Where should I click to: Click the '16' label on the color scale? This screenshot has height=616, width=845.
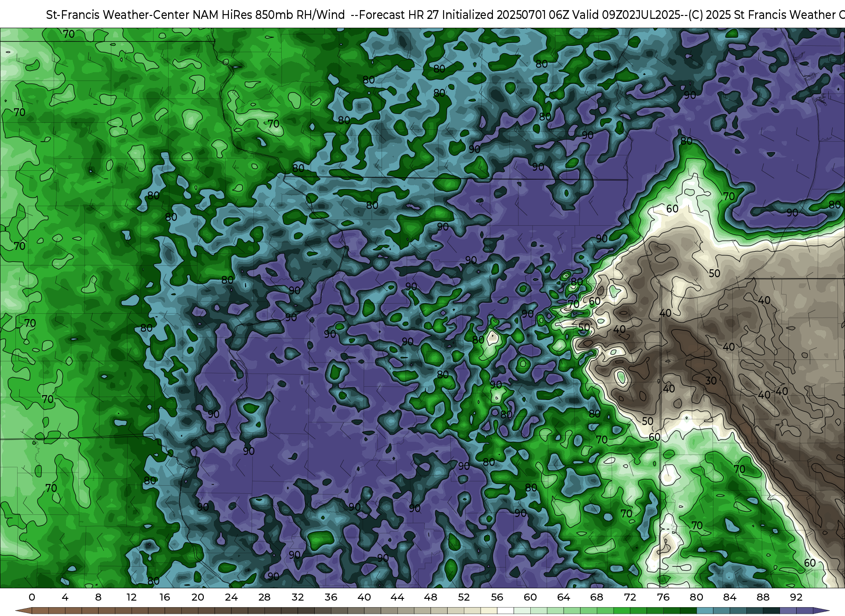pyautogui.click(x=165, y=597)
